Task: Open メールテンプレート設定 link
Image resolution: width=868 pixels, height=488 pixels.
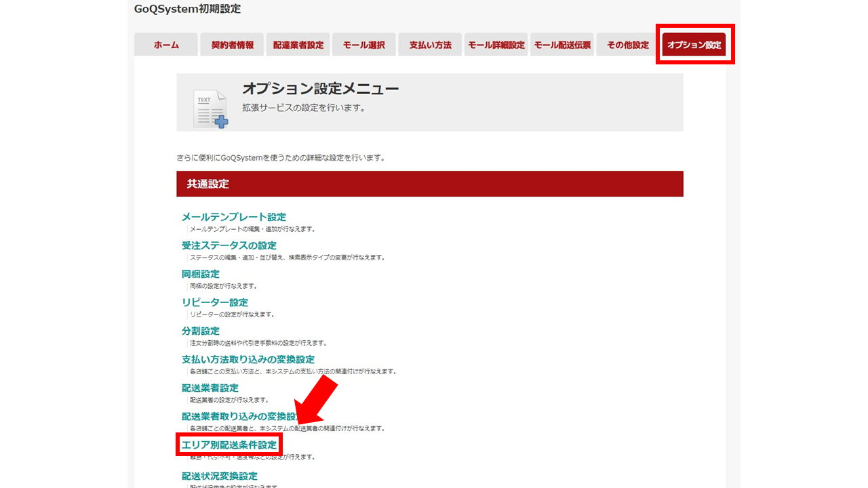Action: tap(234, 217)
